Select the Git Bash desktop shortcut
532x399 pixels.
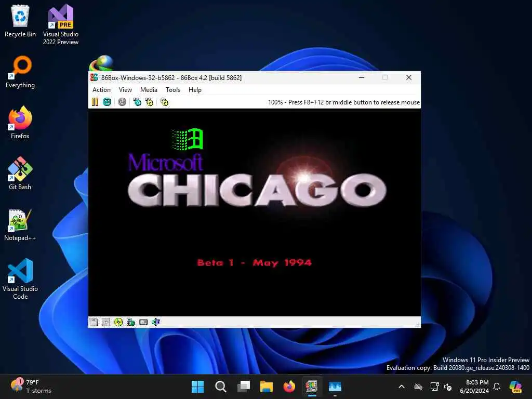20,174
